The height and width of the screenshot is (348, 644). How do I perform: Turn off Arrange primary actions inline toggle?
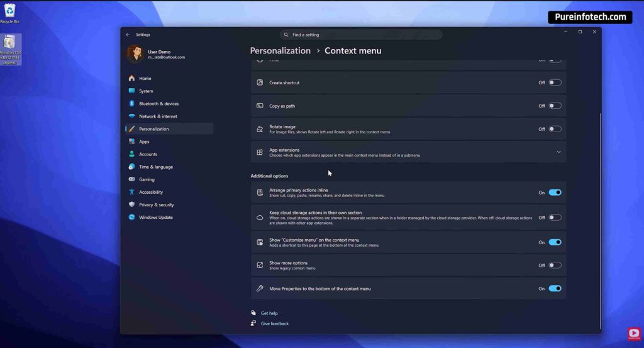(x=555, y=193)
